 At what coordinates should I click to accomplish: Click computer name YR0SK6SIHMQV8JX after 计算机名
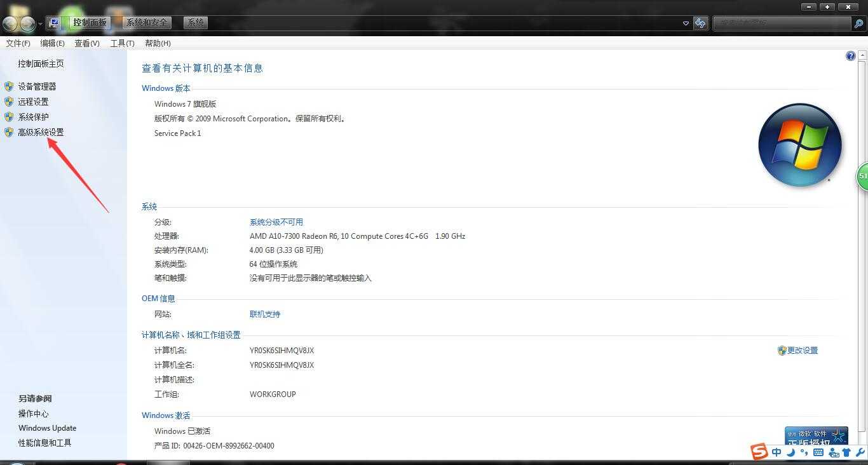click(281, 351)
